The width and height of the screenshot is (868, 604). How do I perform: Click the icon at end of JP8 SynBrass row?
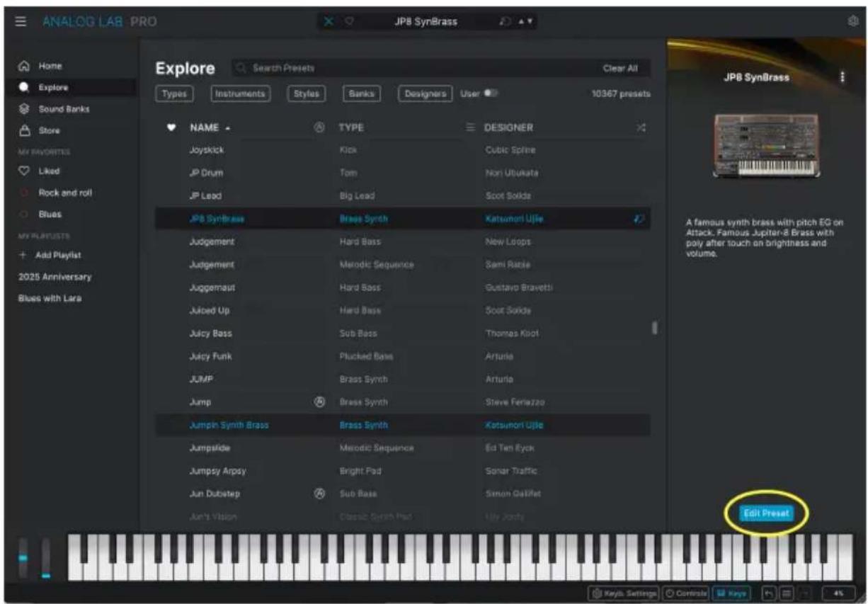coord(639,219)
